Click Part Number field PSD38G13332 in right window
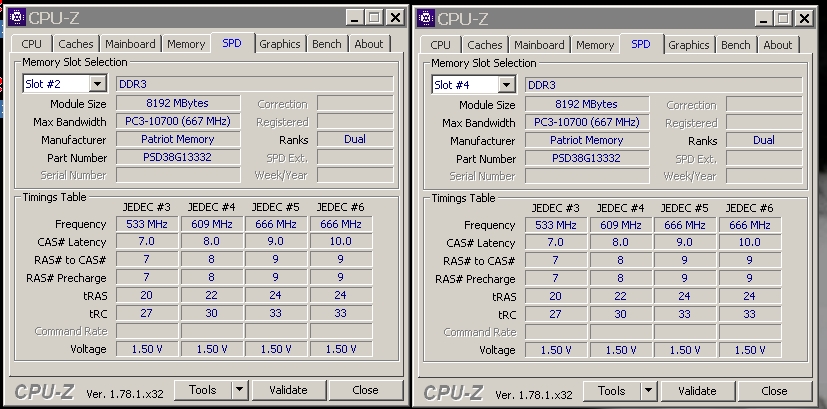 [586, 158]
